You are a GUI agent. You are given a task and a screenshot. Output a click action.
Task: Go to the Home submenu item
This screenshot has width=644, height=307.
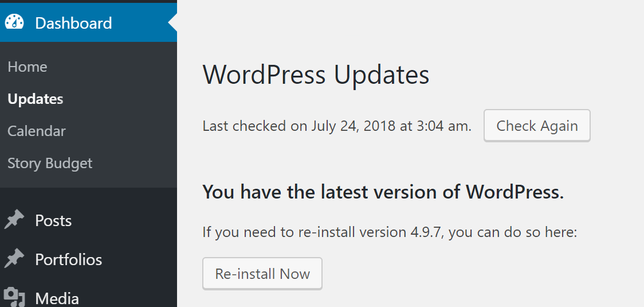[x=28, y=67]
